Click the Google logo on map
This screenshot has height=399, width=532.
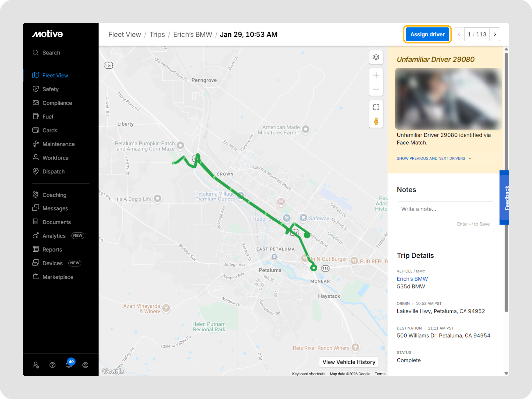(113, 371)
